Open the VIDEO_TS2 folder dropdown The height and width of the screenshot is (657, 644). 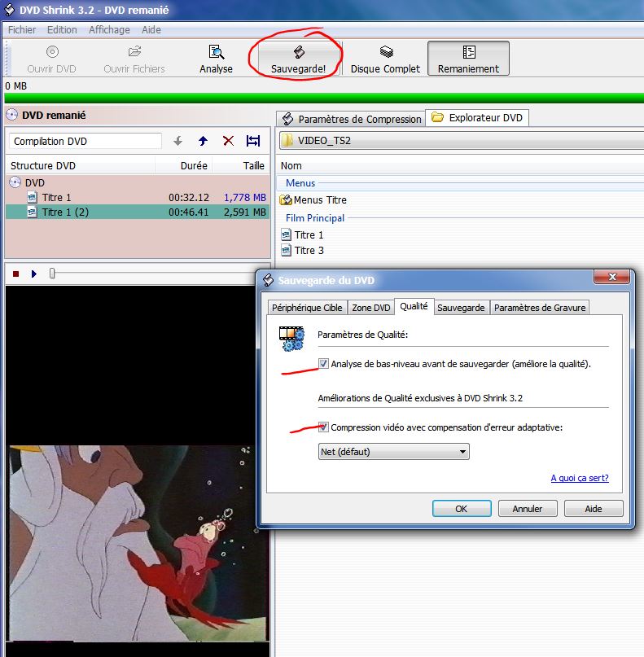(461, 140)
